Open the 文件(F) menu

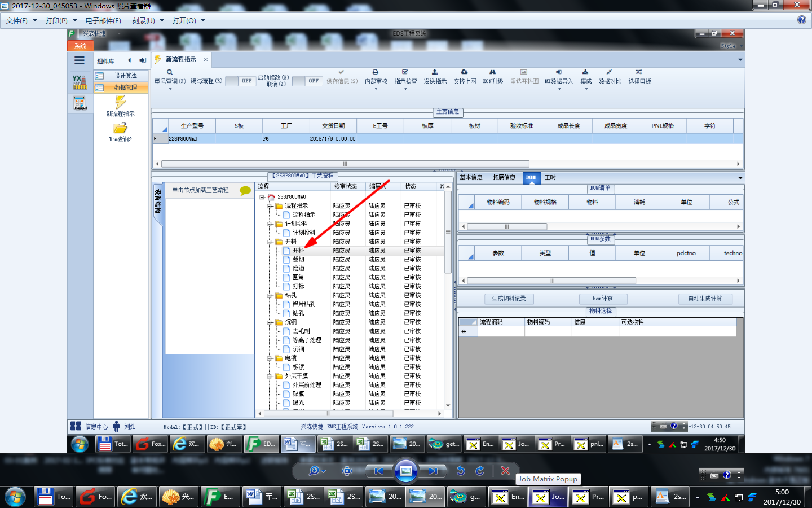coord(21,20)
